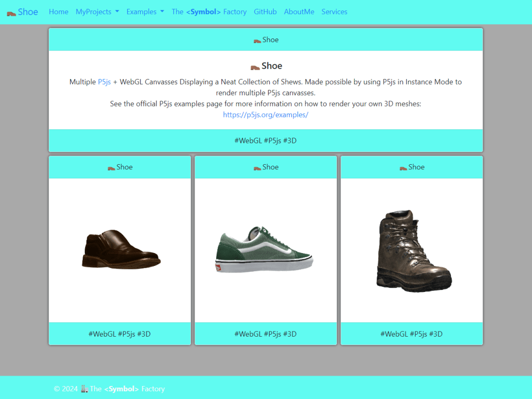Open the Services page

tap(334, 12)
